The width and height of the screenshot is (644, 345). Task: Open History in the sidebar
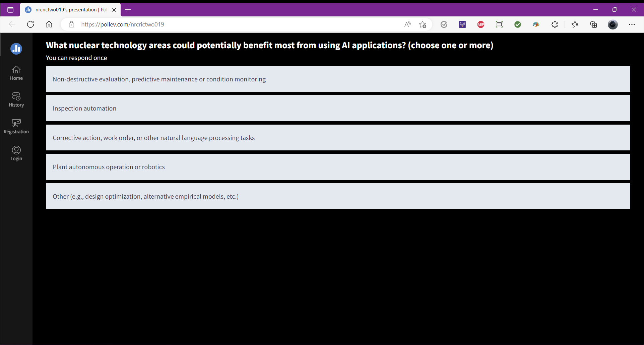point(16,100)
